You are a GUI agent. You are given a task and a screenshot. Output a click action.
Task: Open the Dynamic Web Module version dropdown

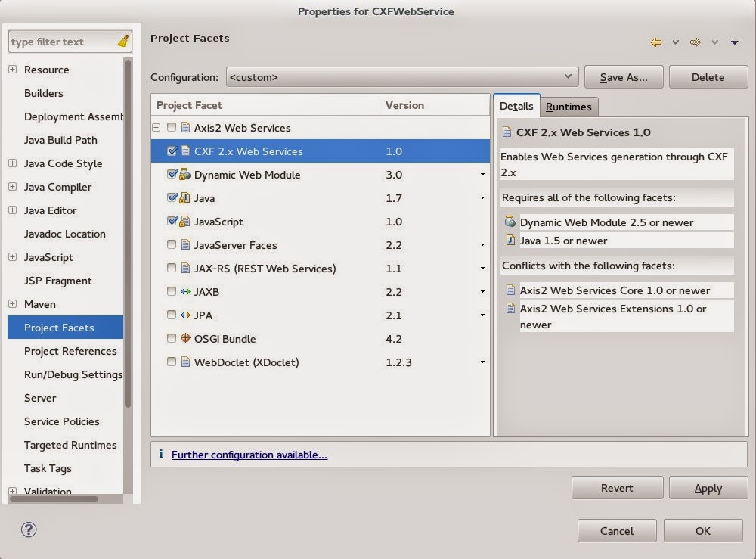coord(482,175)
